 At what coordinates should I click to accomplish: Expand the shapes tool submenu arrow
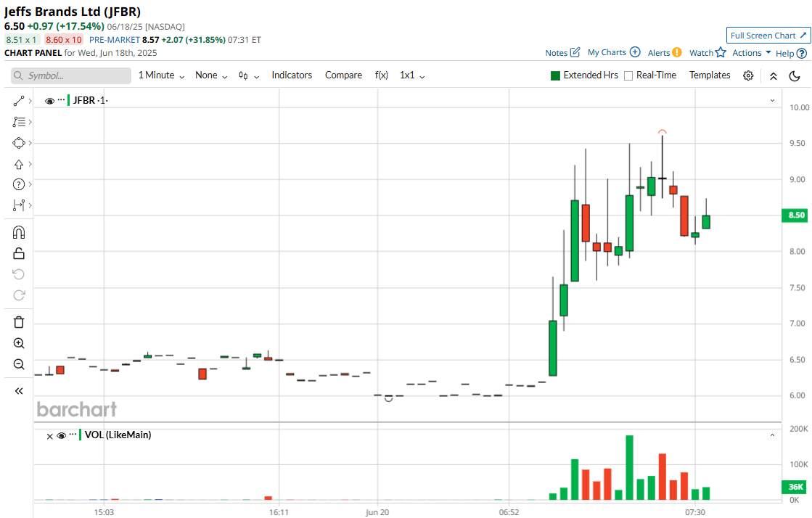(x=30, y=143)
